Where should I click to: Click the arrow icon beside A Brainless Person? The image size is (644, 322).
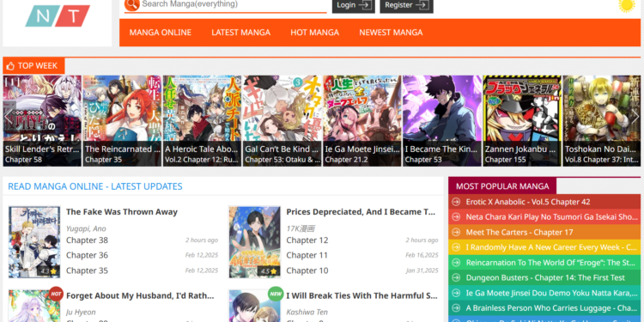point(455,308)
